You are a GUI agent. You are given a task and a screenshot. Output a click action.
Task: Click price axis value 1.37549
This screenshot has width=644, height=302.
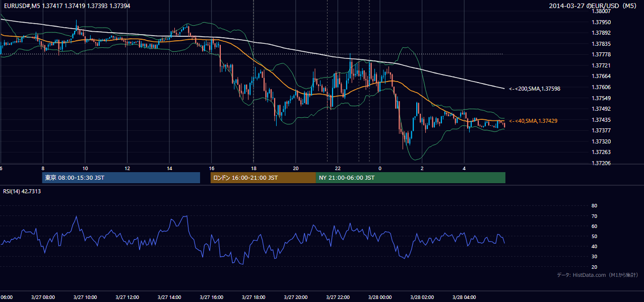[601, 98]
